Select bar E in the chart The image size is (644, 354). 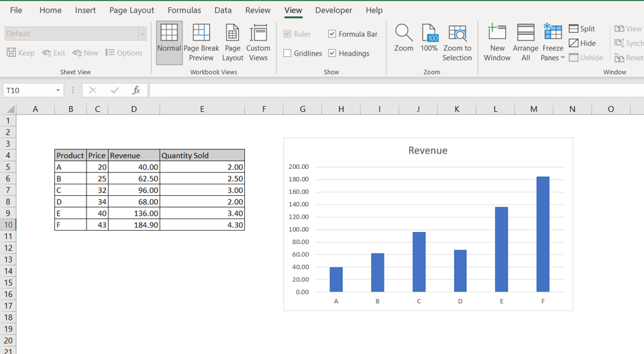(x=502, y=249)
